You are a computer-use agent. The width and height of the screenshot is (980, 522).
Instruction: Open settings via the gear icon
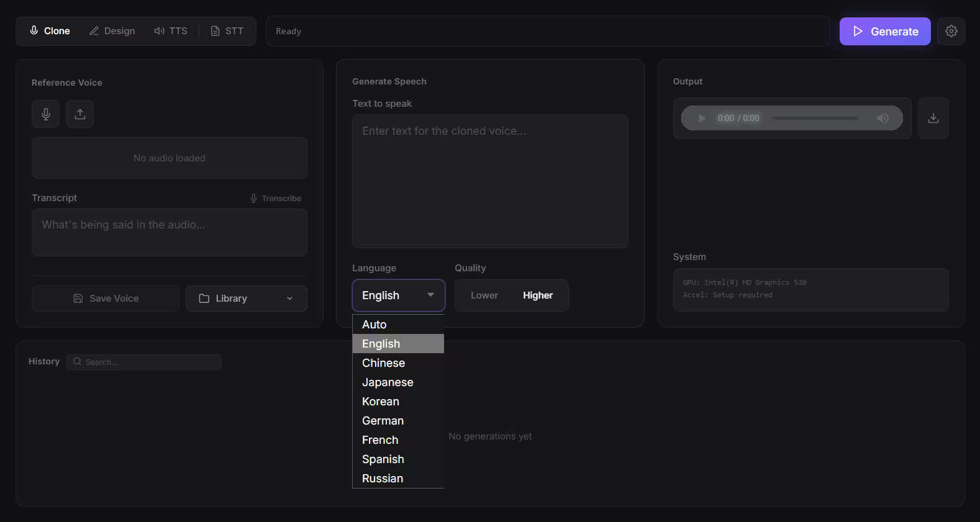pyautogui.click(x=951, y=31)
